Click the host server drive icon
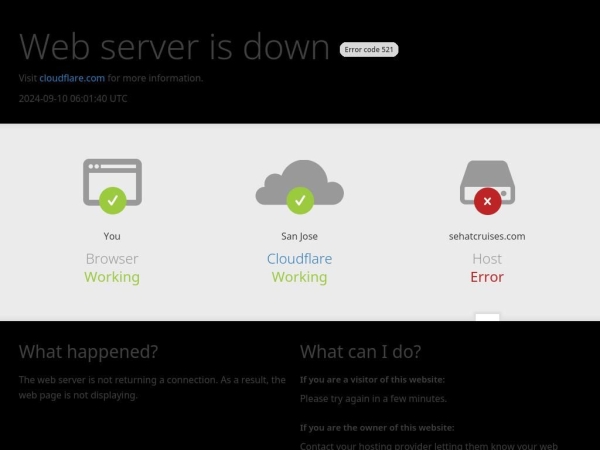 (487, 182)
